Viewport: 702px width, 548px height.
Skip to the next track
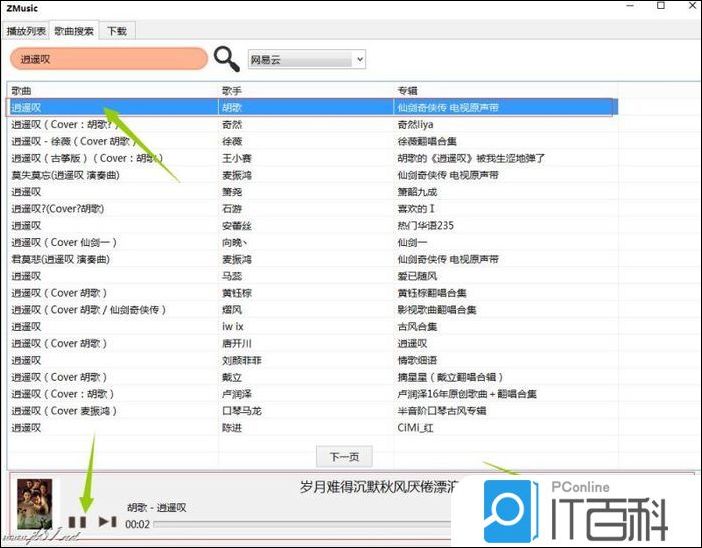107,522
